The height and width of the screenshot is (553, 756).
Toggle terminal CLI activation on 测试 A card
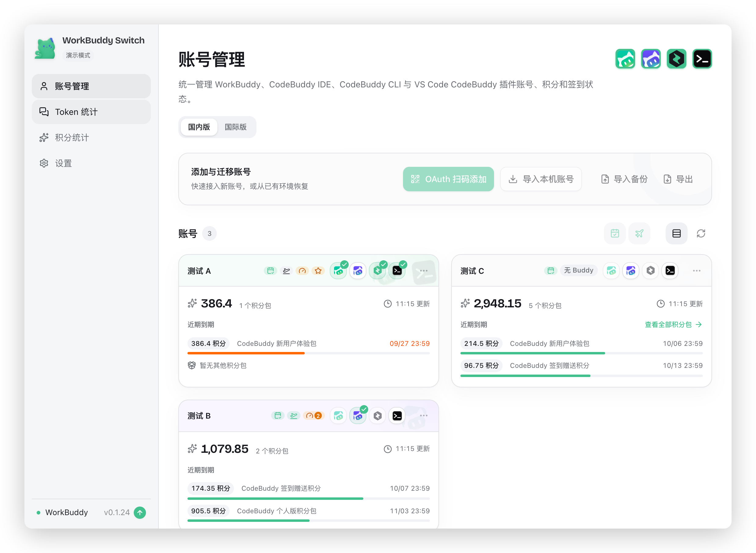coord(397,270)
